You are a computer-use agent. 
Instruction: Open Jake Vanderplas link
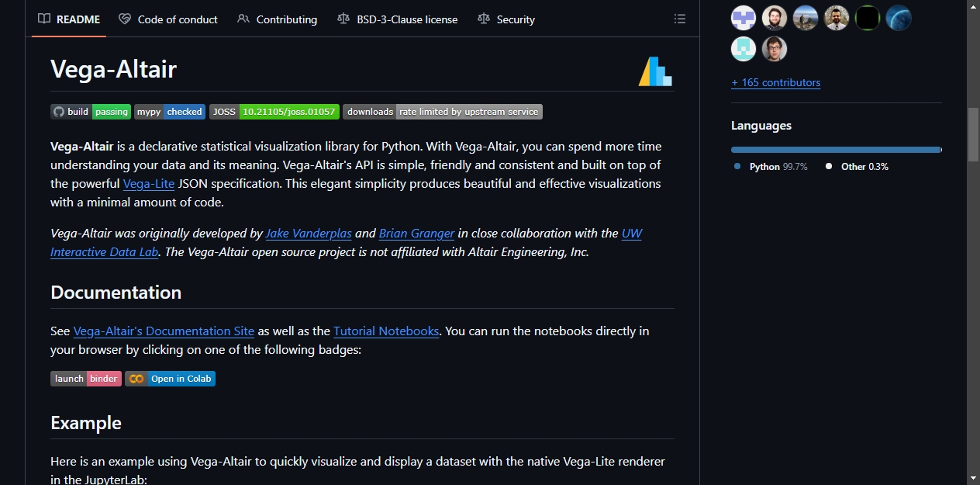pos(309,234)
